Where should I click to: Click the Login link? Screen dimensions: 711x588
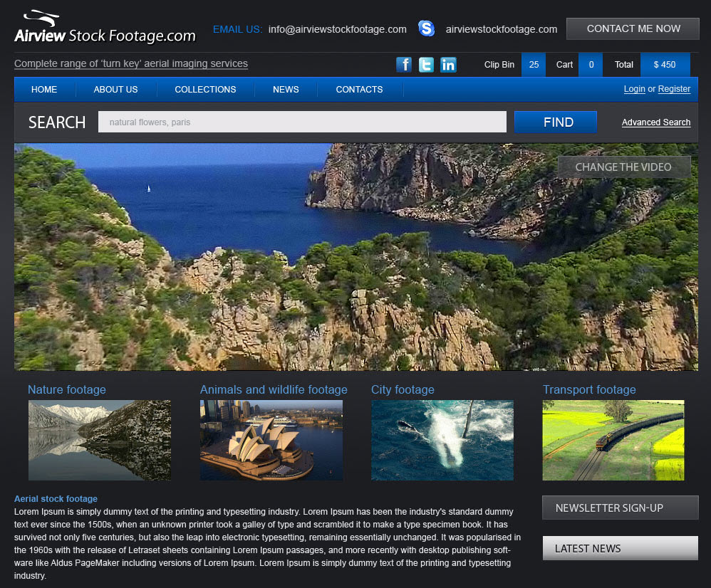(634, 89)
